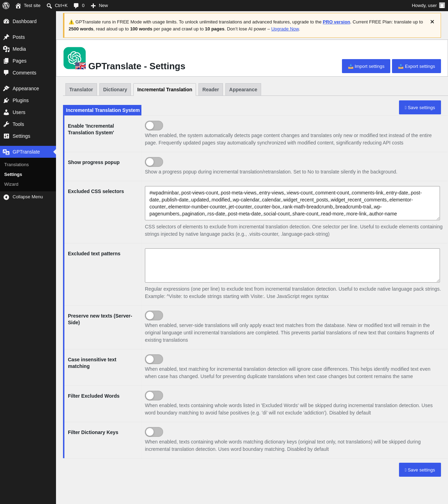Click the Upgrade Now link
This screenshot has height=504, width=448.
(x=285, y=29)
